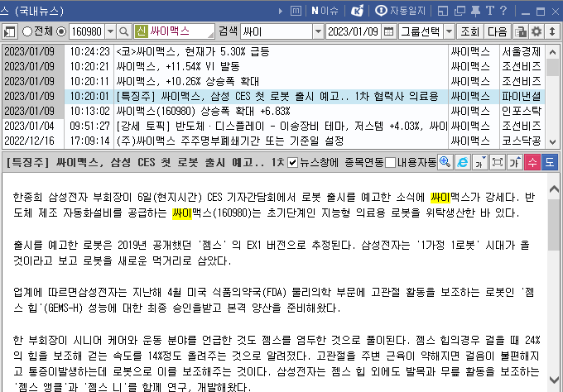Open the N이슈 menu
Viewport: 563px width, 392px height.
pyautogui.click(x=325, y=11)
